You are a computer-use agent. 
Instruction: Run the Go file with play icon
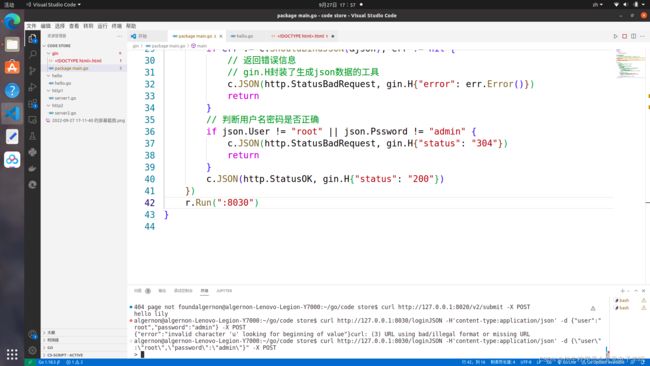pyautogui.click(x=616, y=36)
